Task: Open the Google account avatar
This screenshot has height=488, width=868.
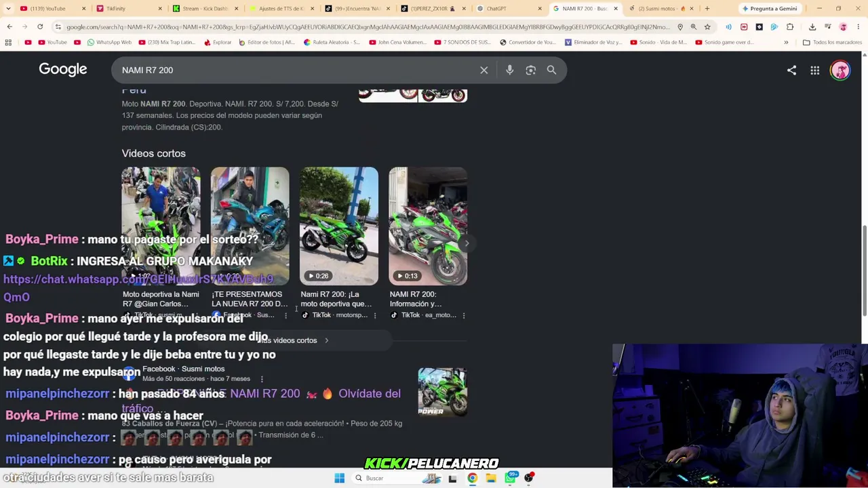Action: tap(840, 70)
